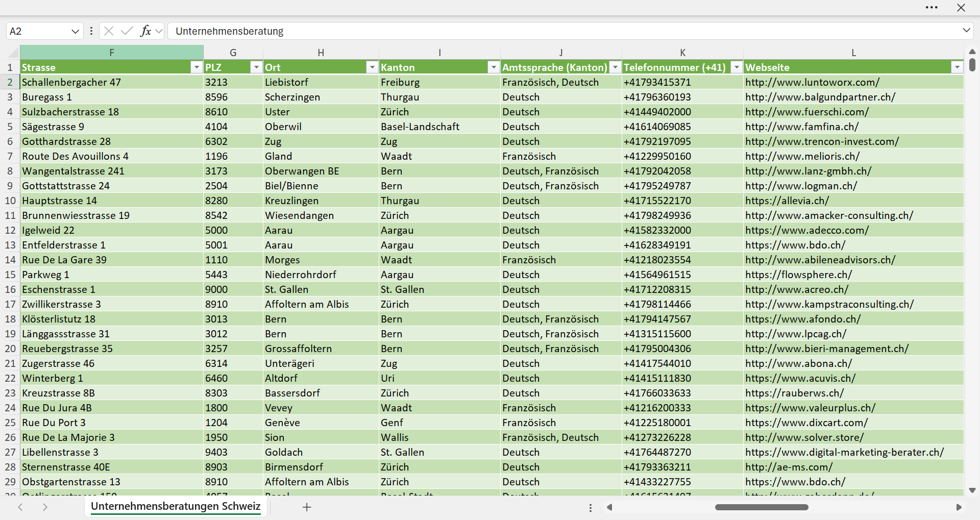Open the three-dot more options menu
The height and width of the screenshot is (520, 980).
pyautogui.click(x=932, y=8)
